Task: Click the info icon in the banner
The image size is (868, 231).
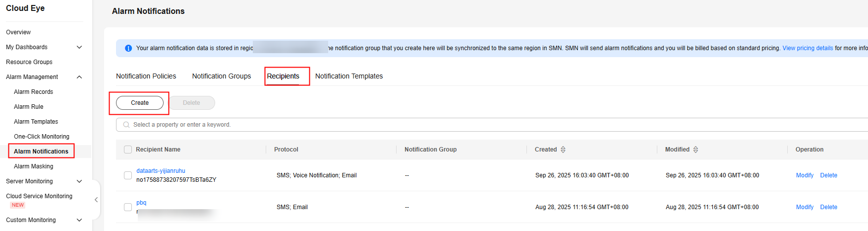Action: pyautogui.click(x=128, y=48)
